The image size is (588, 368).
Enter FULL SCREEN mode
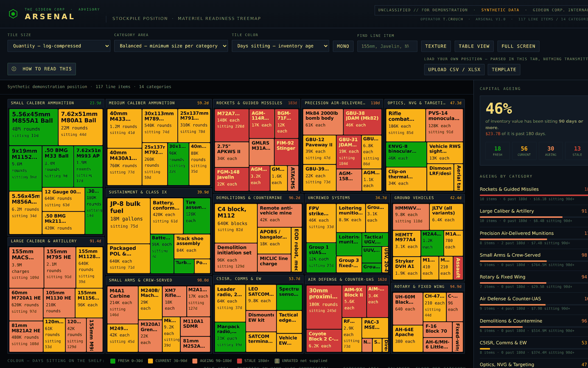(x=518, y=46)
